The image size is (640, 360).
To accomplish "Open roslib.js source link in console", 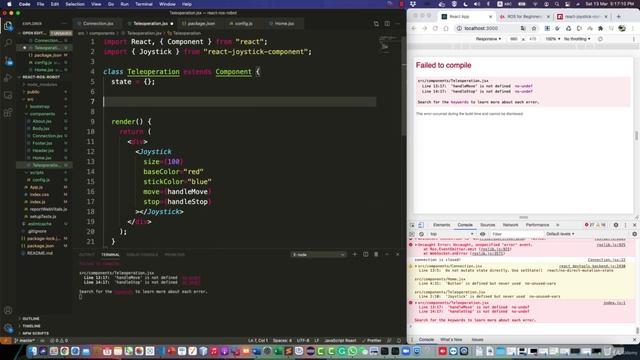I will pyautogui.click(x=611, y=244).
